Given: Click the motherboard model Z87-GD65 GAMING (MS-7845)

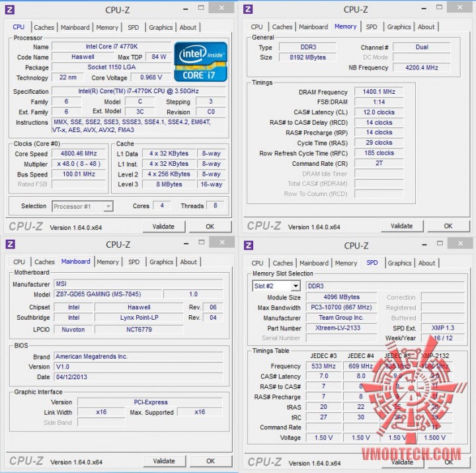Looking at the screenshot, I should point(108,294).
